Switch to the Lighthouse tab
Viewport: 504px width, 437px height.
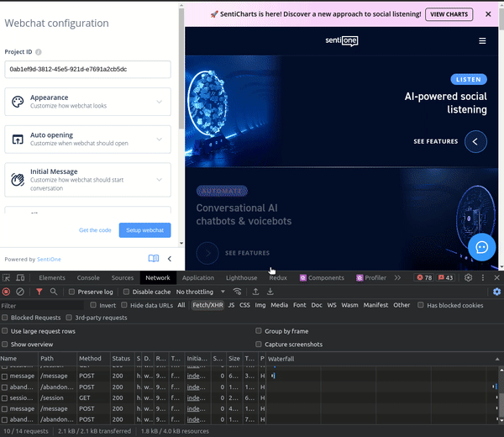coord(241,278)
